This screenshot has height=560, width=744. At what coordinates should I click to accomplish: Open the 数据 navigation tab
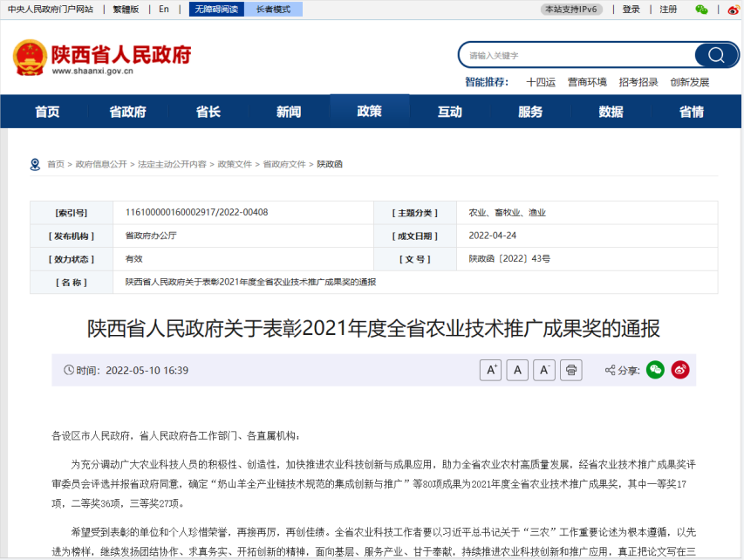[611, 112]
